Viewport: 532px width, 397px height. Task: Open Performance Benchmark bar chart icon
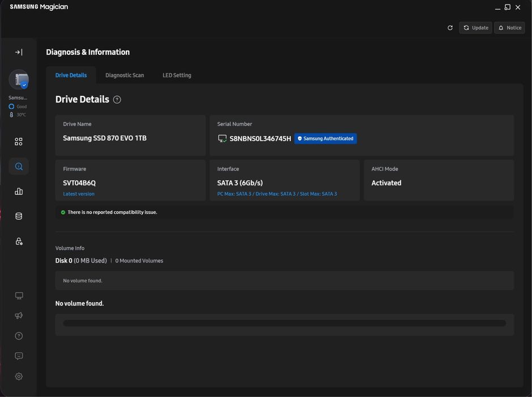click(x=19, y=191)
